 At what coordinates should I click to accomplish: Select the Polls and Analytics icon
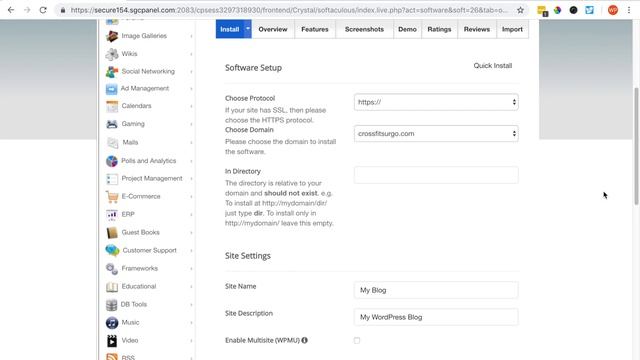[x=112, y=161]
